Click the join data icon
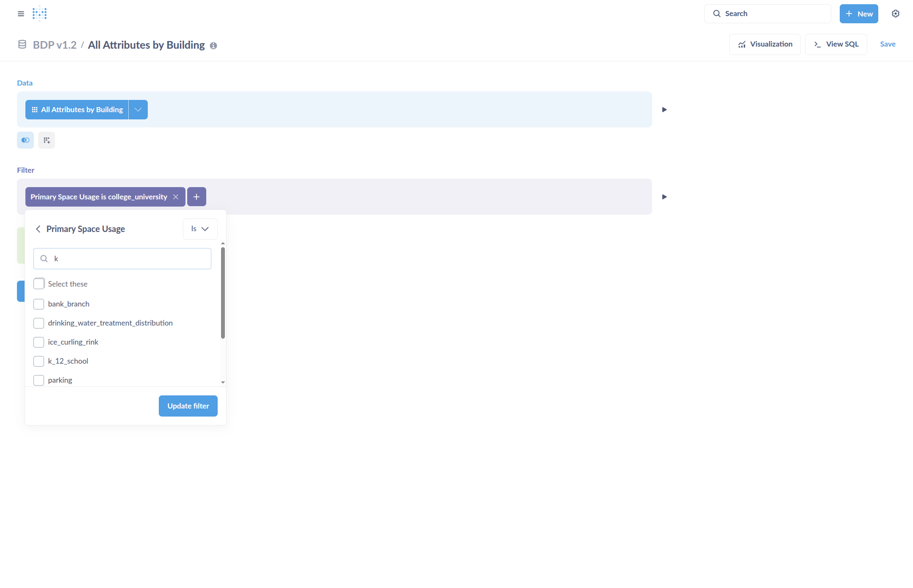The height and width of the screenshot is (588, 913). coord(25,140)
